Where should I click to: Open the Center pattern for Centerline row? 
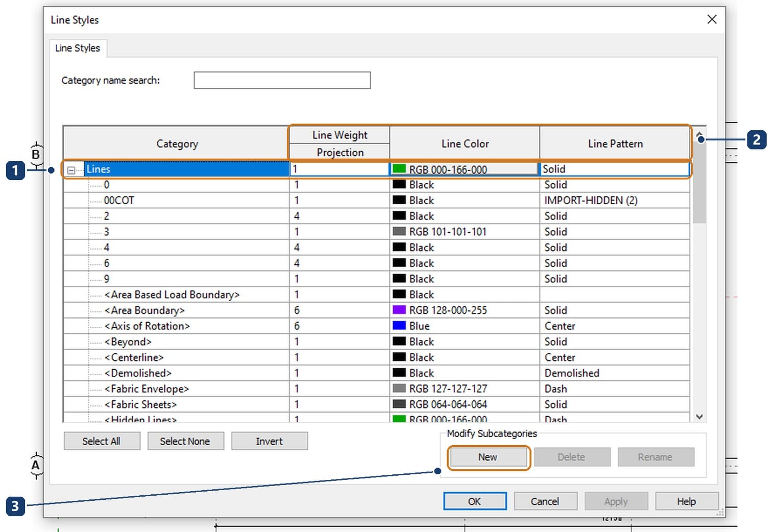click(615, 357)
